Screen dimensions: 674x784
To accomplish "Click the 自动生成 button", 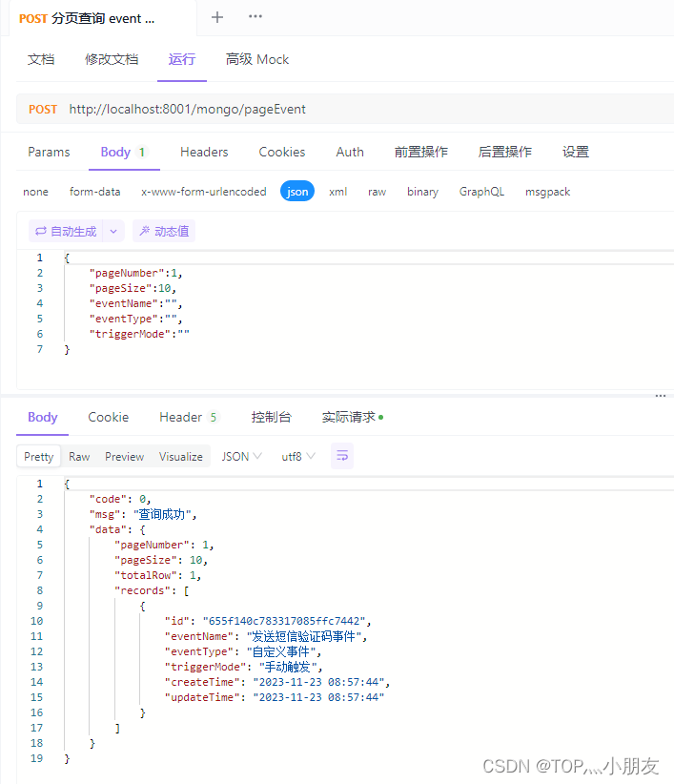I will point(66,231).
